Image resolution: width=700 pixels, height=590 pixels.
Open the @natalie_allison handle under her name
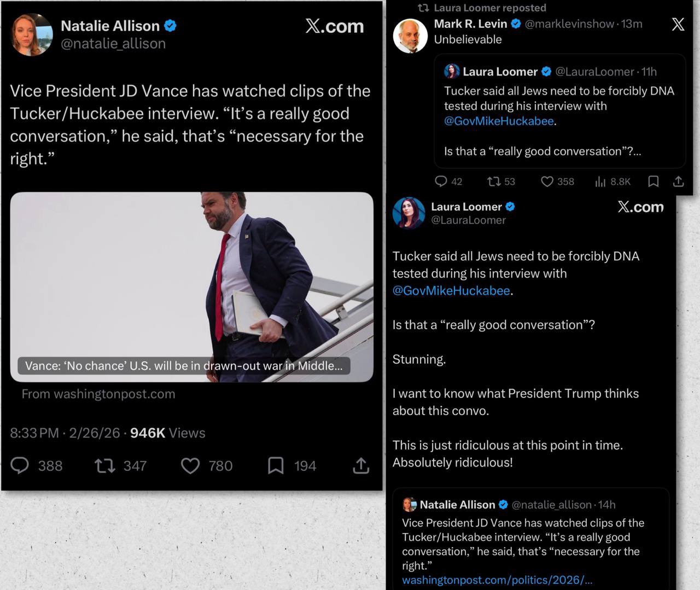[x=113, y=44]
